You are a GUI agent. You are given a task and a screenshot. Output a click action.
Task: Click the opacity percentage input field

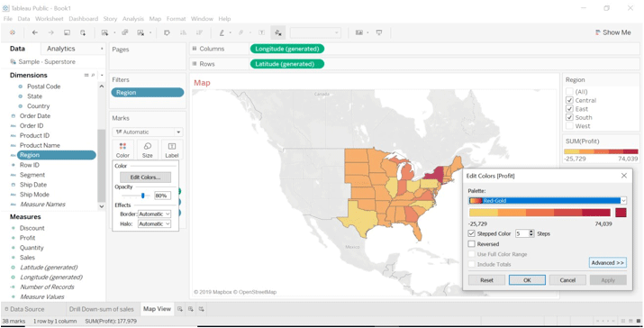tap(163, 196)
